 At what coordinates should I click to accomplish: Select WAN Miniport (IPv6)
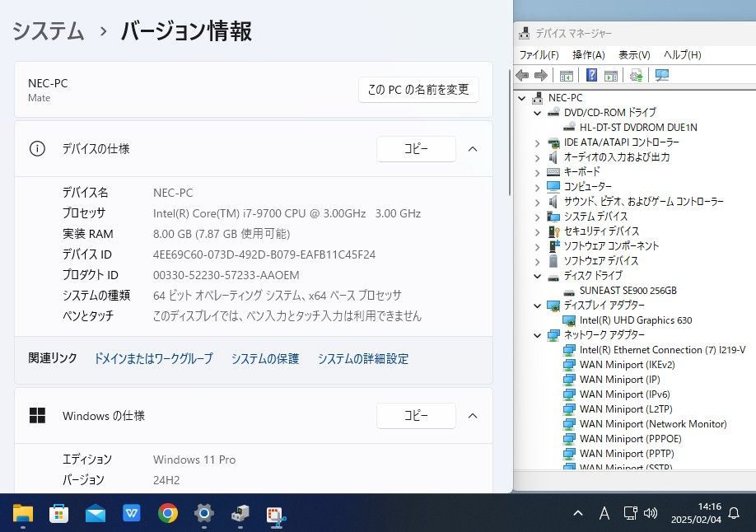pyautogui.click(x=624, y=394)
